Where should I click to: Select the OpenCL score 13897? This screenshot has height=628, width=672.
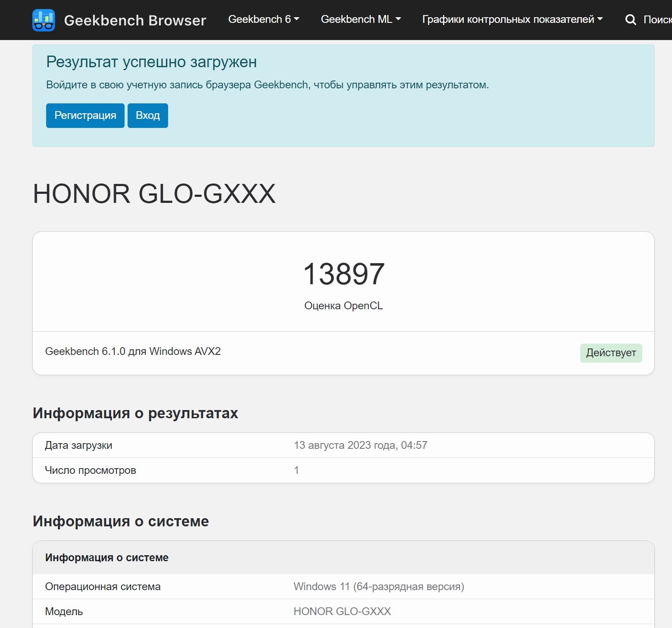[344, 274]
